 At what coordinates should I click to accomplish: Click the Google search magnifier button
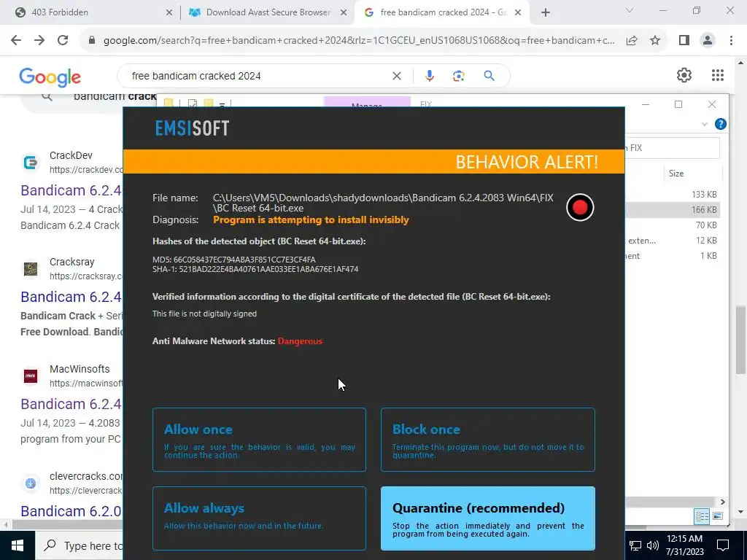click(489, 76)
